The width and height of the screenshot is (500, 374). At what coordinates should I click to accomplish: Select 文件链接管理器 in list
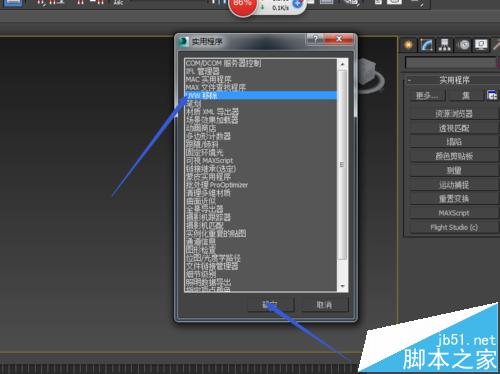click(x=261, y=266)
